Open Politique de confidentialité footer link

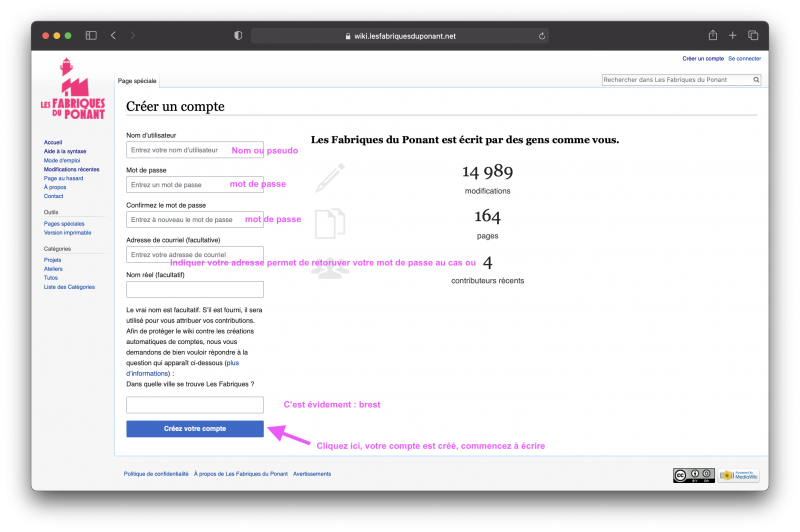point(156,474)
